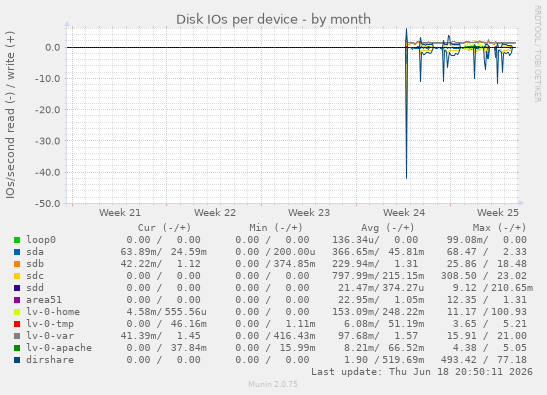This screenshot has width=547, height=395.
Task: Click the '-50.0' y-axis tick label
Action: [x=47, y=203]
